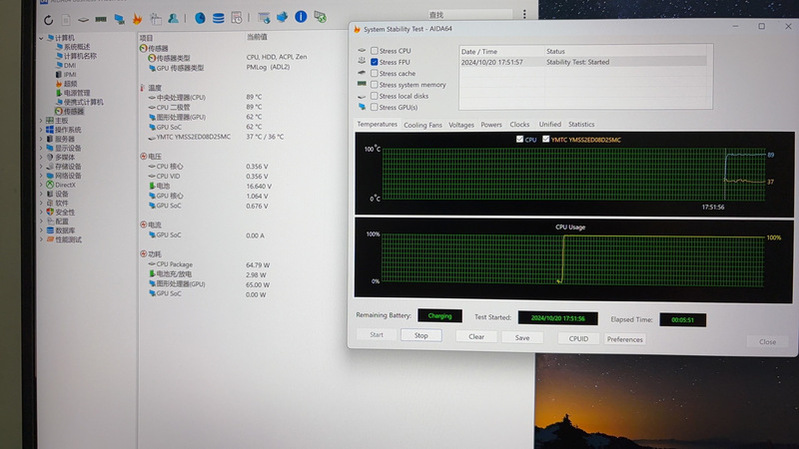
Task: Click the refresh arrow toolbar icon
Action: [x=48, y=20]
